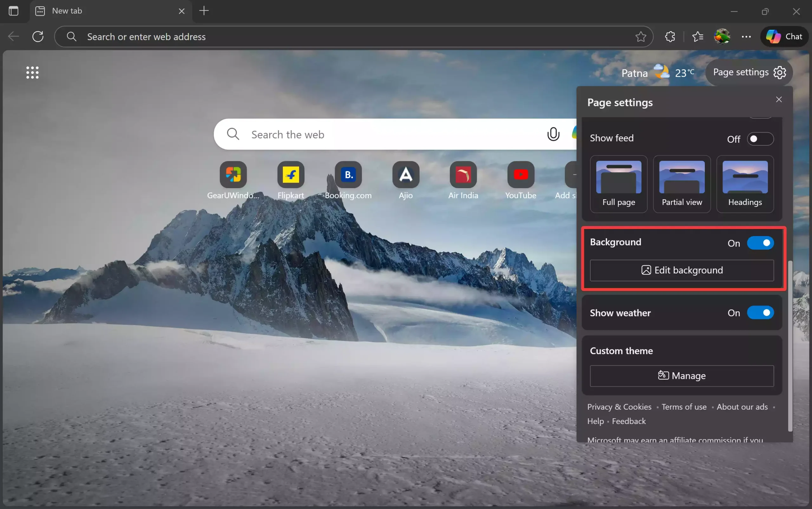The image size is (812, 509).
Task: Select the Headings feed layout thumbnail
Action: pyautogui.click(x=745, y=184)
